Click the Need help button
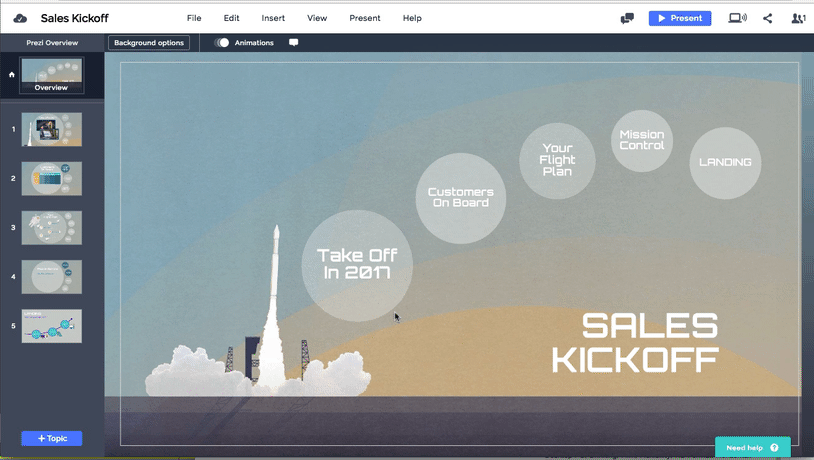Viewport: 814px width, 460px height. point(752,447)
